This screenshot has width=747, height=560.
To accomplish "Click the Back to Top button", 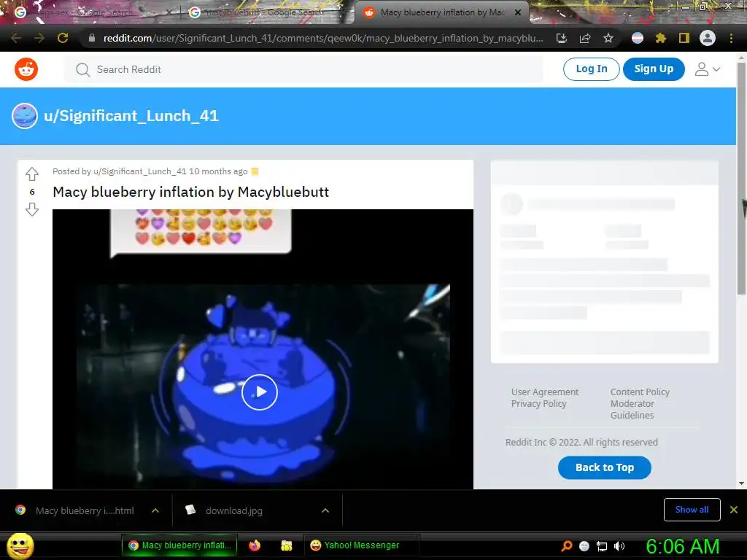I will point(605,467).
